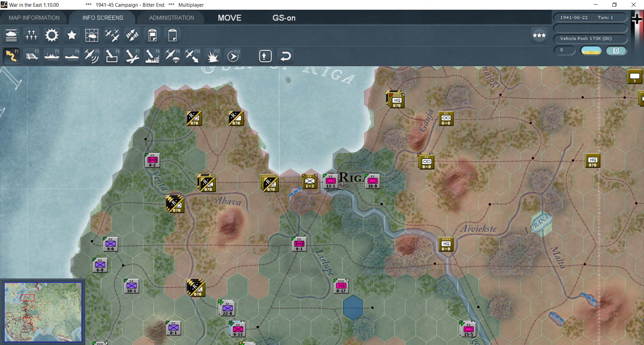This screenshot has width=644, height=345.
Task: Select the Soviet armor 0=0 unit by Gauja
Action: click(x=446, y=119)
